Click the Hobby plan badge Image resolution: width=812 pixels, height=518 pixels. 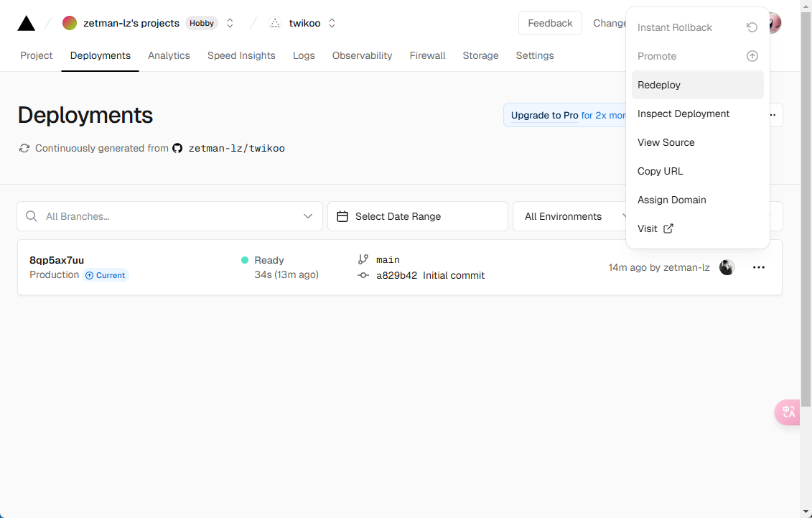click(x=202, y=23)
